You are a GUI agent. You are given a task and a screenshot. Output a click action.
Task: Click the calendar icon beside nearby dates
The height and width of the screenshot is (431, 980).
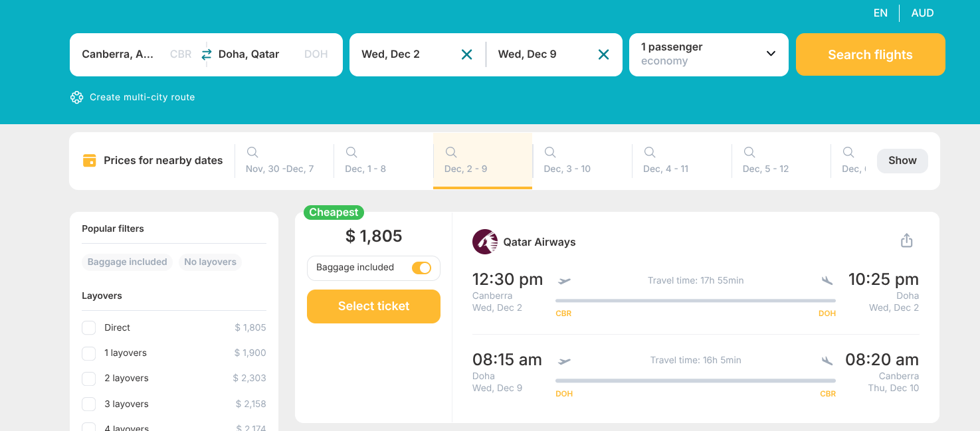[x=90, y=161]
